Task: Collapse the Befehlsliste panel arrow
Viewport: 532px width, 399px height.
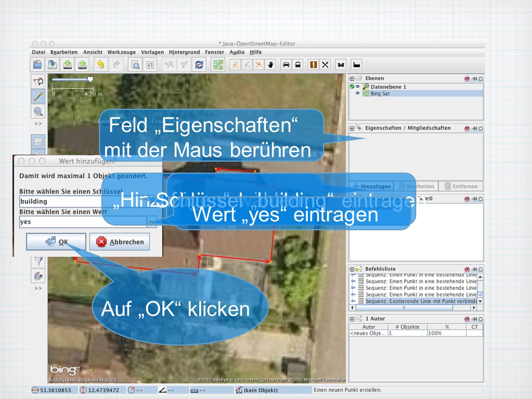Action: click(x=352, y=269)
